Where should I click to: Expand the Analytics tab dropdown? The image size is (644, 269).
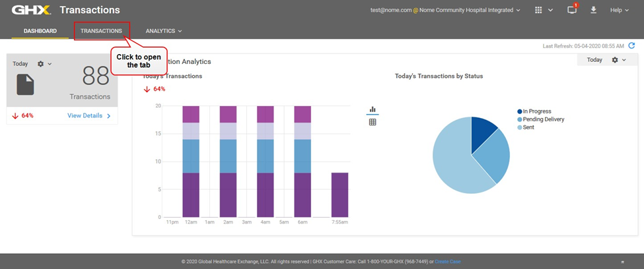(163, 31)
